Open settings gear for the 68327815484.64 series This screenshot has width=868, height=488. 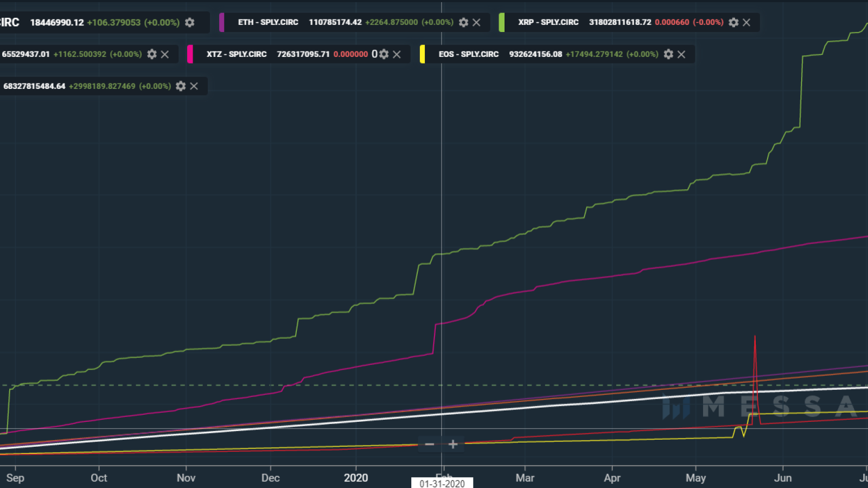point(181,86)
